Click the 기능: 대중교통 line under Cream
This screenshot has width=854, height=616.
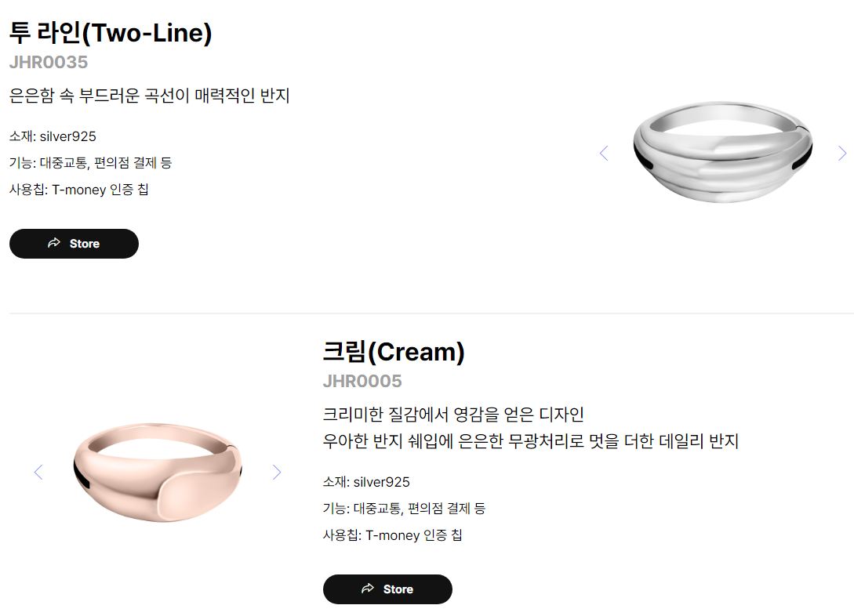tap(404, 509)
